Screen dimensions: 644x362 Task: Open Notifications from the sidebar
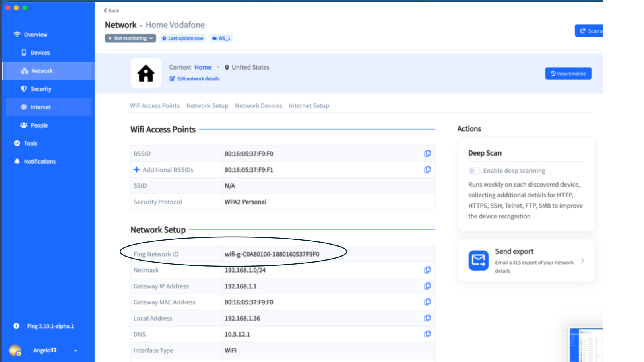39,161
